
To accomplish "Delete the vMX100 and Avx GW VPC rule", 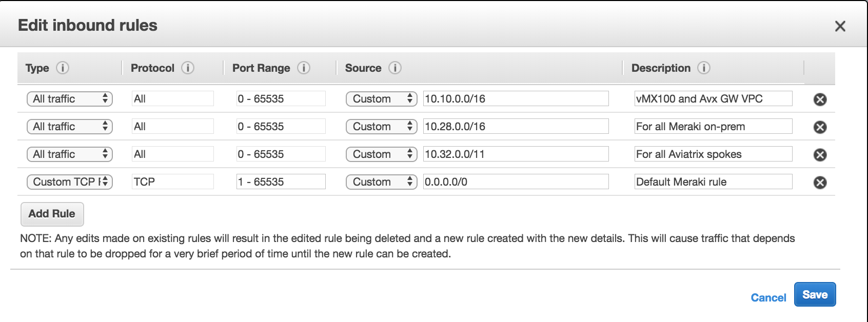I will [x=820, y=99].
